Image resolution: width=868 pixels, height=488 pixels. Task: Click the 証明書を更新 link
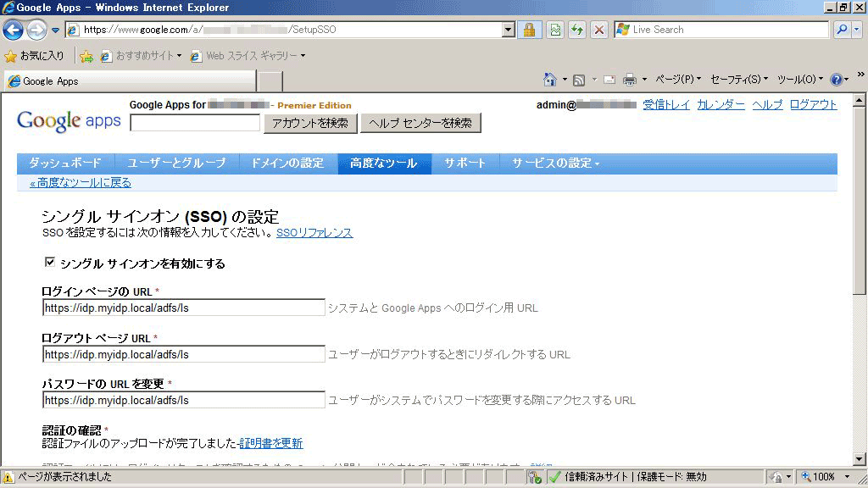[x=271, y=443]
